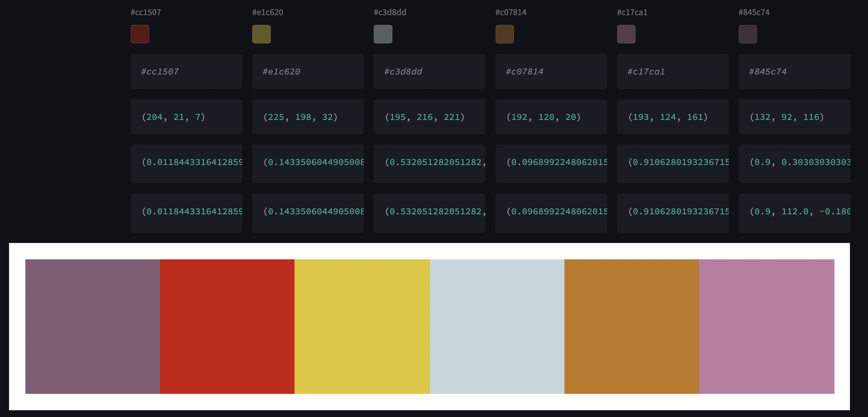Click the #cc1507 red color swatch
Screen dimensions: 868x417
pos(140,34)
